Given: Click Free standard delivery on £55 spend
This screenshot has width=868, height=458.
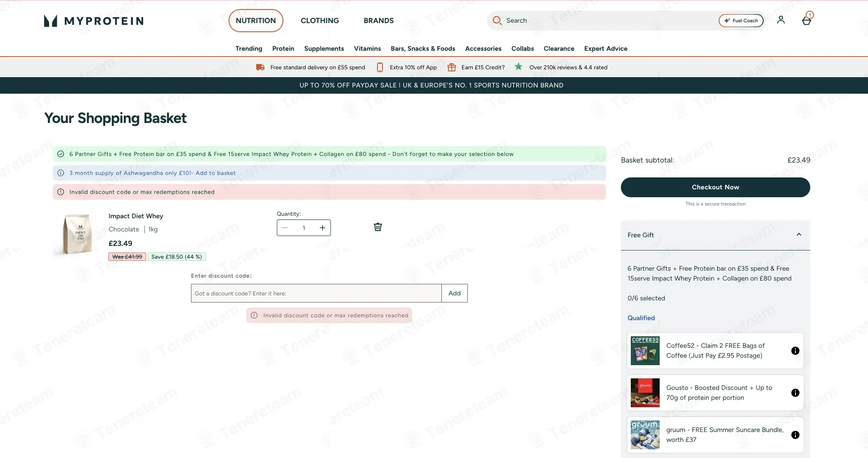Looking at the screenshot, I should pyautogui.click(x=318, y=67).
